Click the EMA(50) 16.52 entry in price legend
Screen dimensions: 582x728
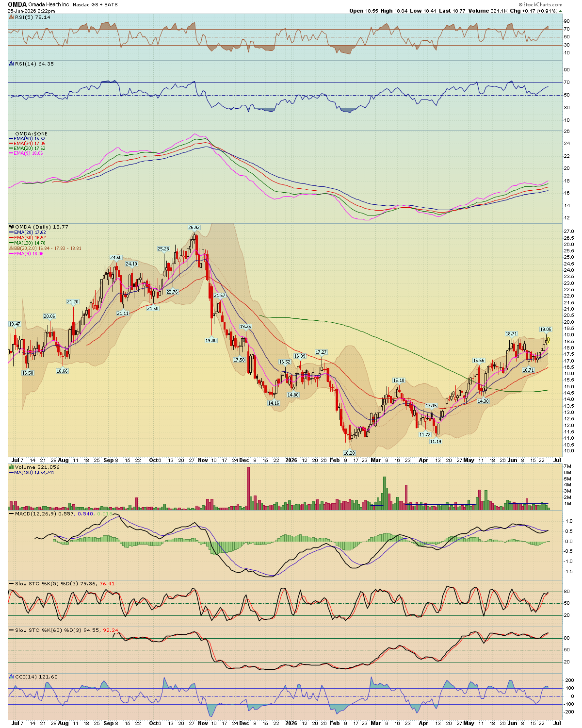(x=29, y=238)
